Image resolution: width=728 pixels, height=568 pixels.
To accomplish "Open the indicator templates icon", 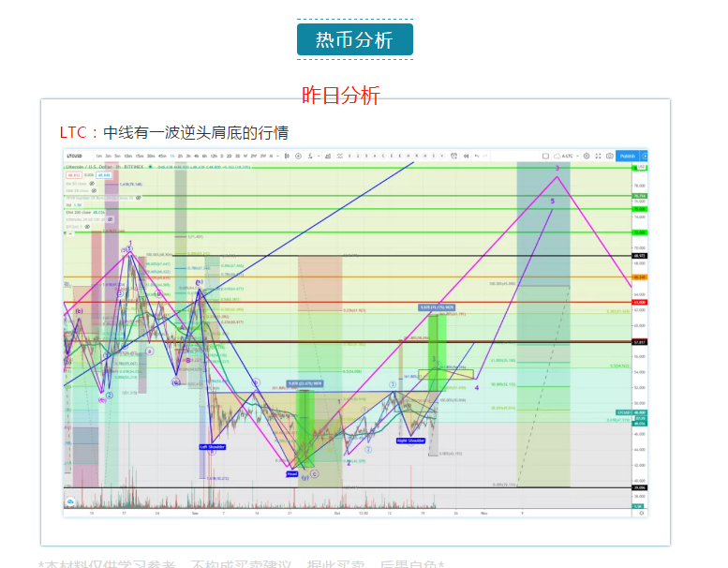I will click(x=328, y=156).
